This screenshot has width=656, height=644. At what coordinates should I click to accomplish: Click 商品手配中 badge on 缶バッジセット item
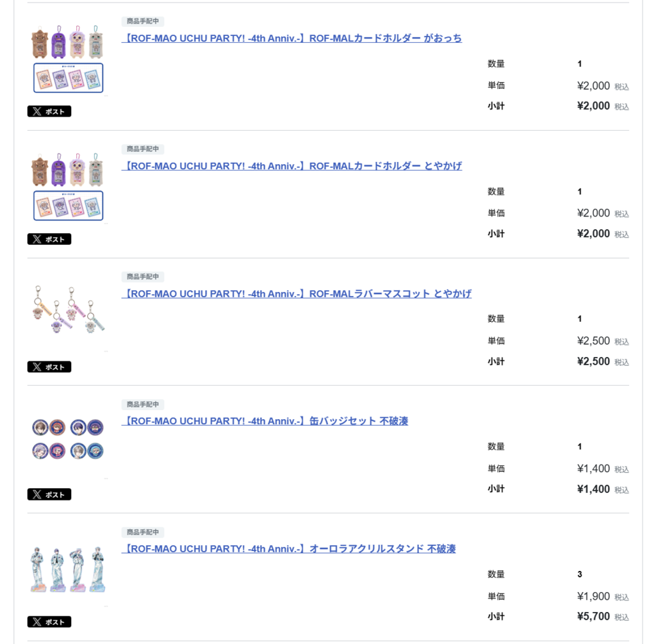point(143,404)
